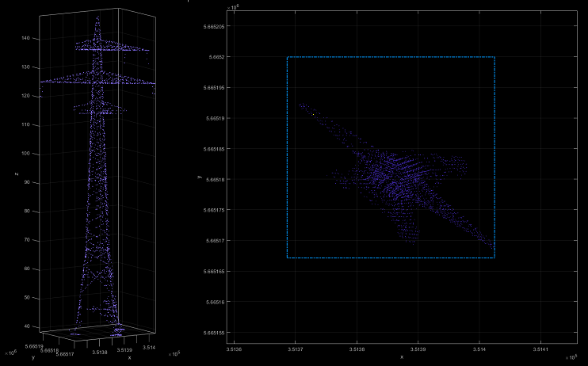This screenshot has height=366, width=588.
Task: Click the top-right corner of the blue bounding box
Action: point(494,57)
